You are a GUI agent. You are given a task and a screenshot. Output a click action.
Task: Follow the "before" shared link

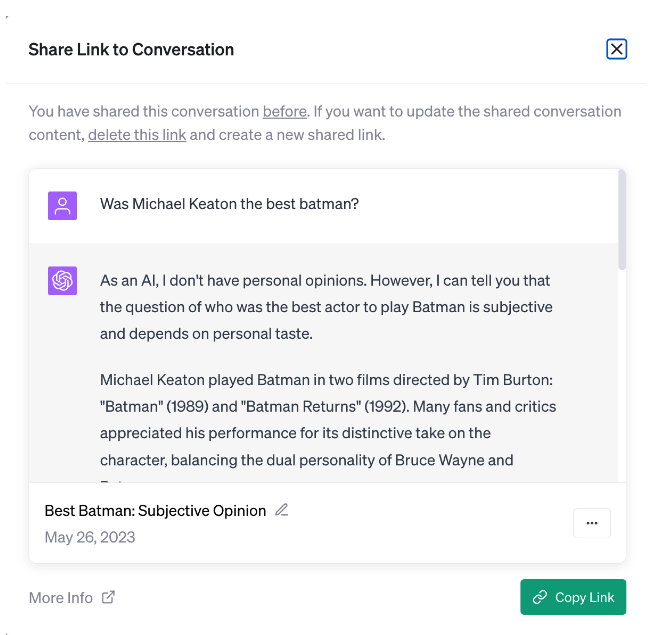[284, 111]
